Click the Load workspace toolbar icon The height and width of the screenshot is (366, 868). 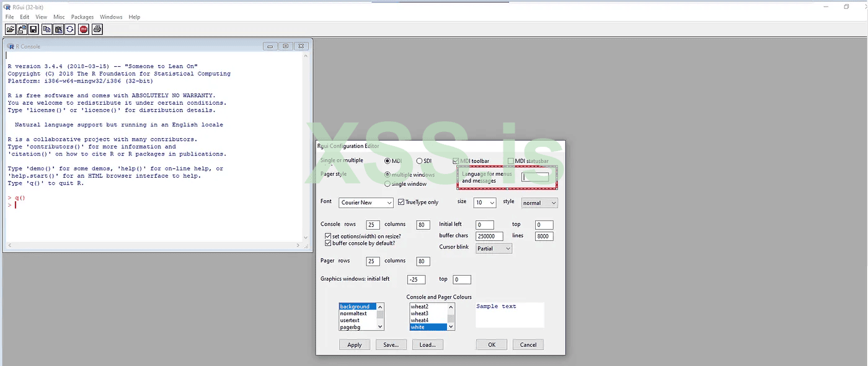pos(22,29)
